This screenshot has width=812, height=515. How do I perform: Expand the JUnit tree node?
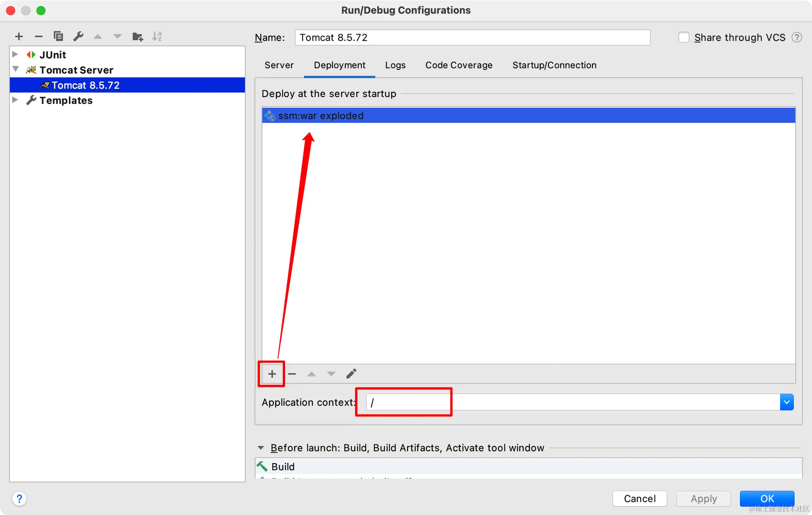coord(15,55)
